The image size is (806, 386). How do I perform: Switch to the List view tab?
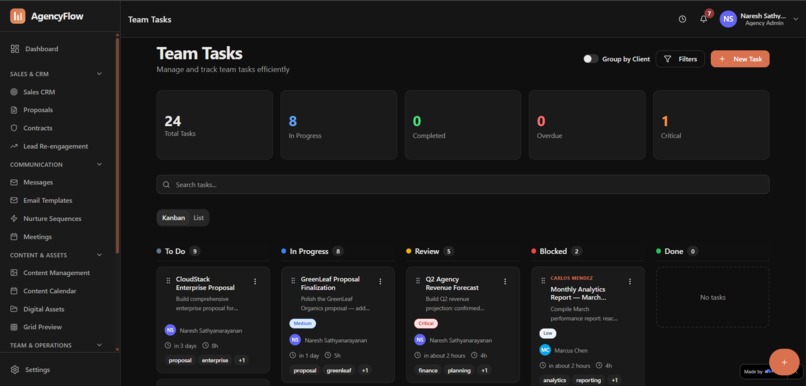(198, 218)
